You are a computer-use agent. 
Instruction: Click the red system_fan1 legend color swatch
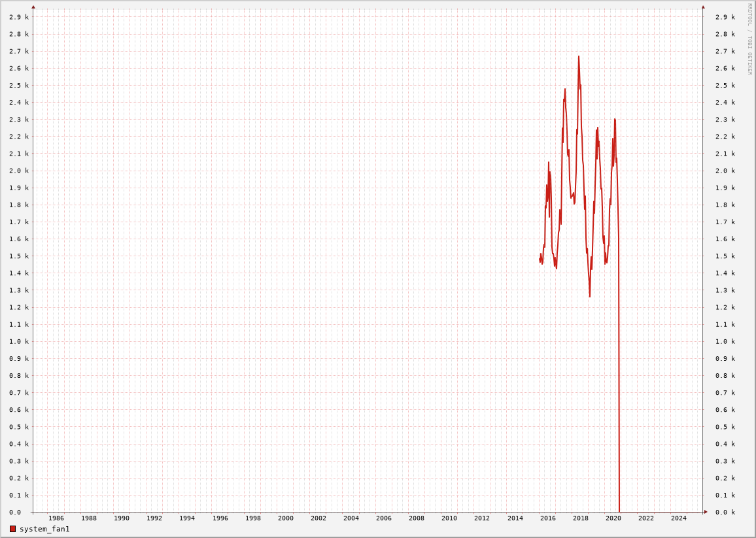(x=12, y=529)
